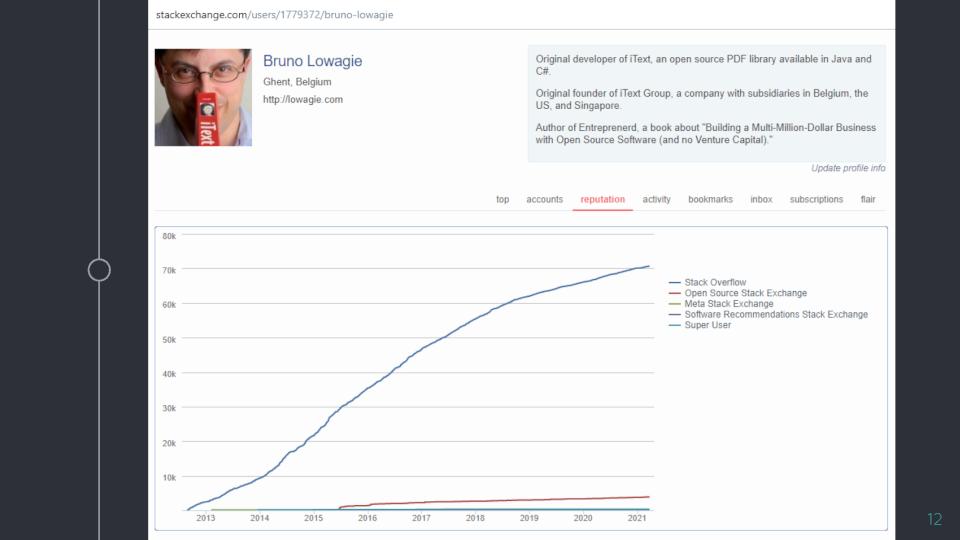
Task: Click the 2017 x-axis label
Action: tap(421, 518)
